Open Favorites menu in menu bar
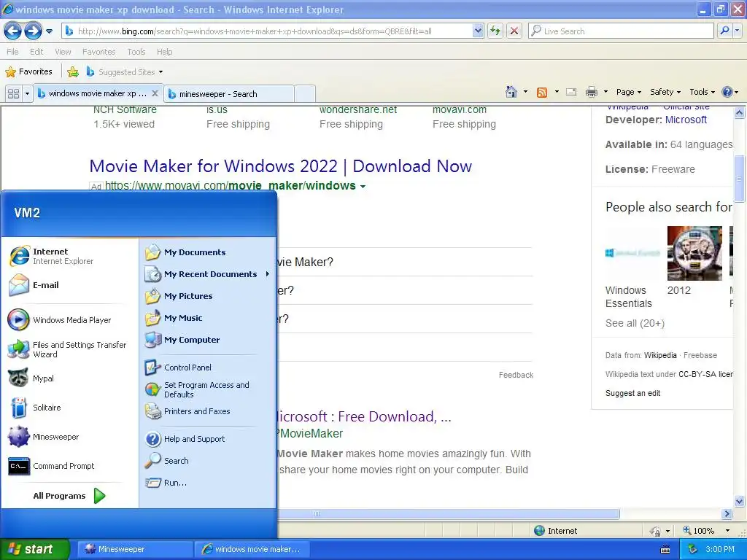This screenshot has height=560, width=747. click(x=98, y=52)
